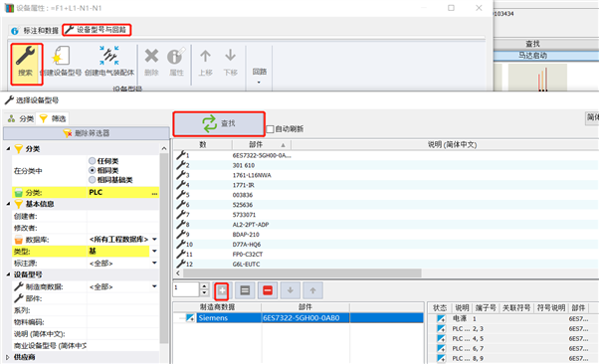Switch to 标注和数据 tab
Image resolution: width=599 pixels, height=364 pixels.
coord(35,30)
